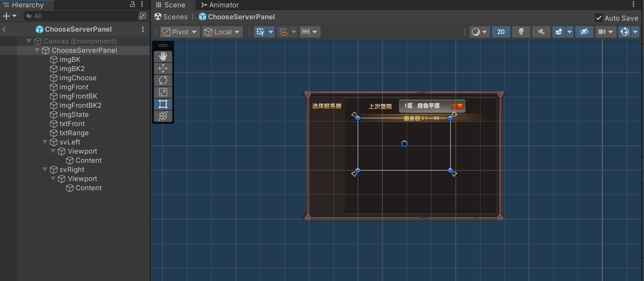Collapse Canvas (Environment) node
Image resolution: width=644 pixels, height=281 pixels.
point(29,41)
